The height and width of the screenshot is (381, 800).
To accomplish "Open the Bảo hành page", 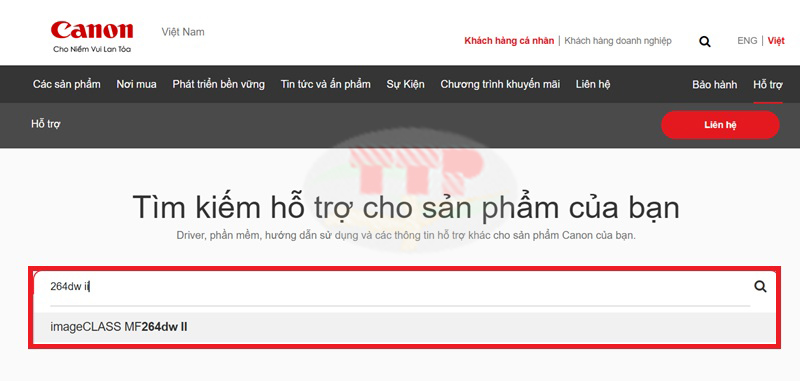I will click(714, 85).
